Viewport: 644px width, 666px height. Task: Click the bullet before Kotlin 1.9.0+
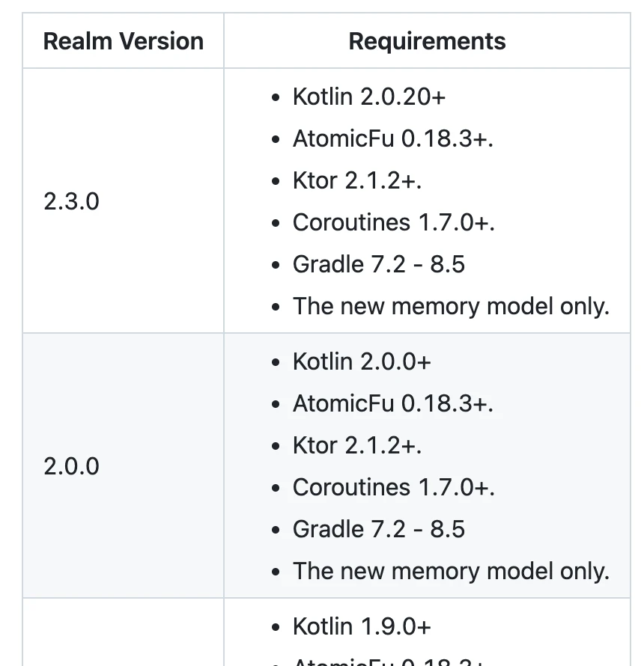(x=277, y=628)
